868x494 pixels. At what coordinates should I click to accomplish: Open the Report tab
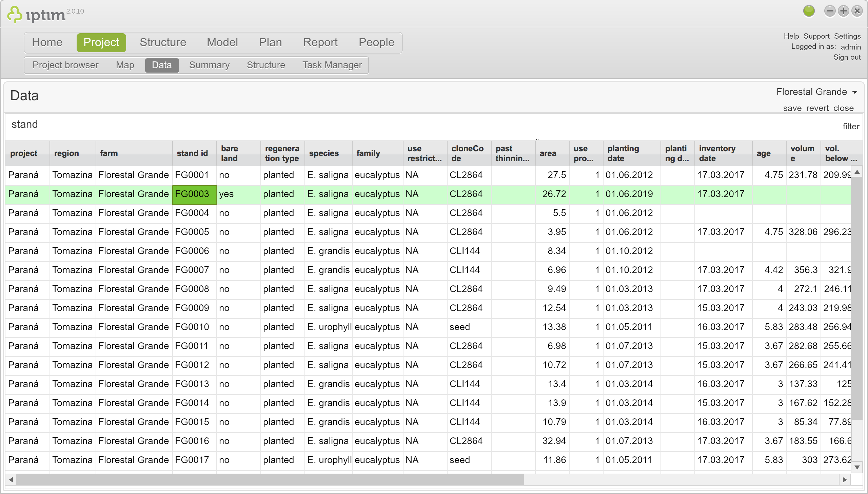pos(320,42)
